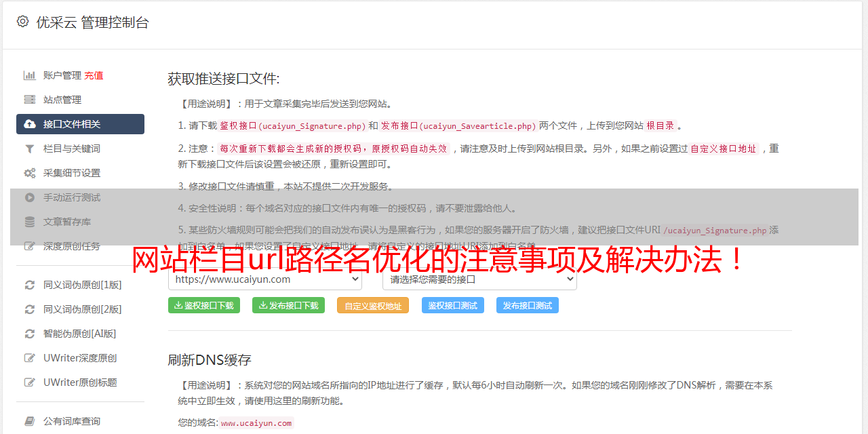
Task: Open UWriter深度原创 menu item
Action: [80, 358]
